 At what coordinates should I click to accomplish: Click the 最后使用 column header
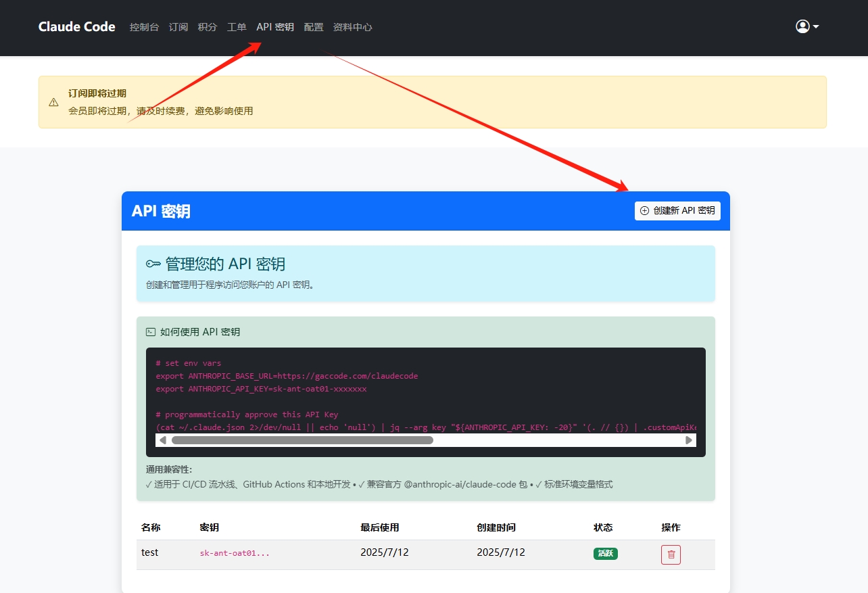point(380,527)
